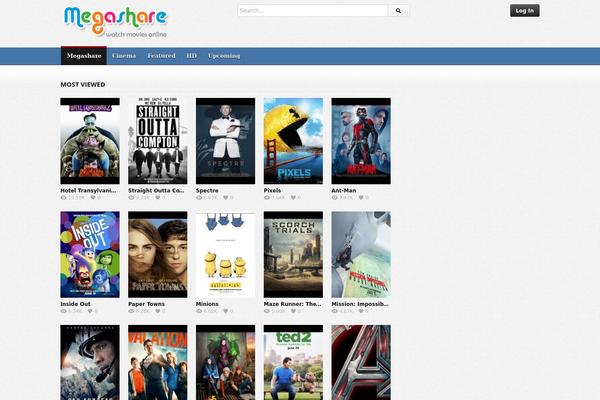Image resolution: width=600 pixels, height=400 pixels.
Task: Click the helicopter pilot movie poster
Action: (x=90, y=362)
